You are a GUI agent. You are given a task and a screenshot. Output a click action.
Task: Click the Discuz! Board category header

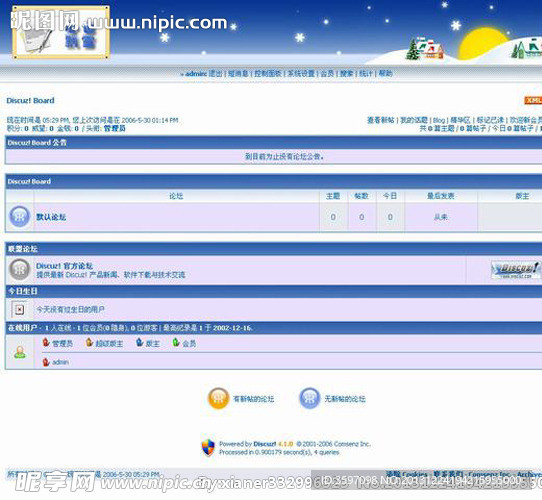(x=29, y=182)
